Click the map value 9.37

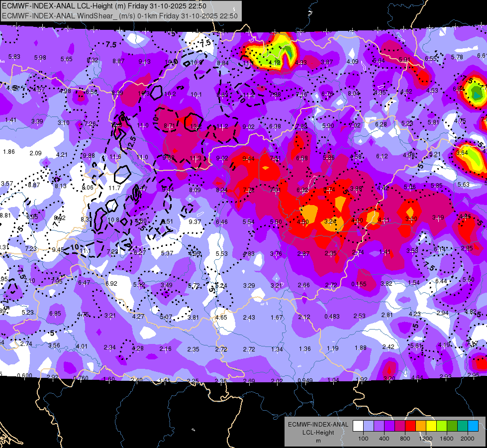(195, 222)
